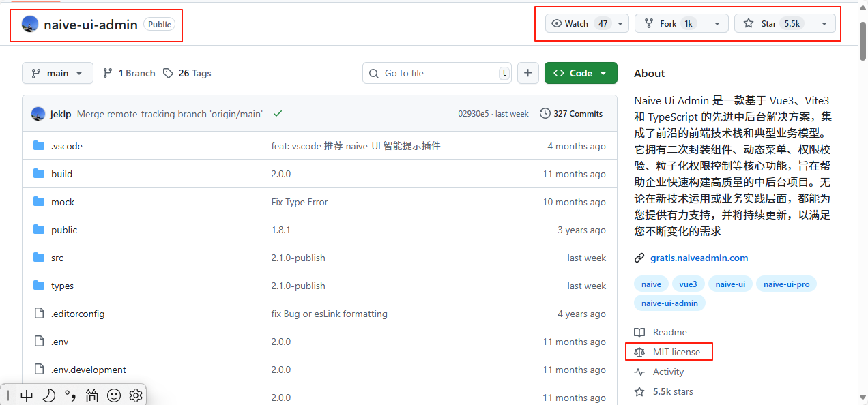Select the naive-ui-pro topic tag
Image resolution: width=868 pixels, height=405 pixels.
coord(786,284)
